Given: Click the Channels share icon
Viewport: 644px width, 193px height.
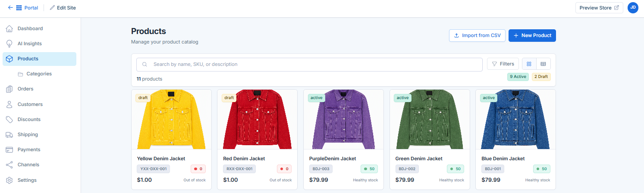Looking at the screenshot, I should pyautogui.click(x=9, y=165).
